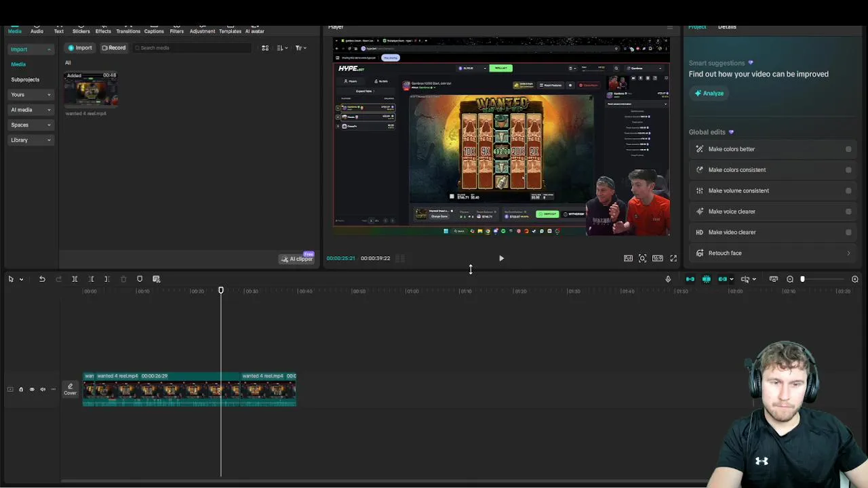Select the Media item under Import
868x488 pixels.
point(18,64)
